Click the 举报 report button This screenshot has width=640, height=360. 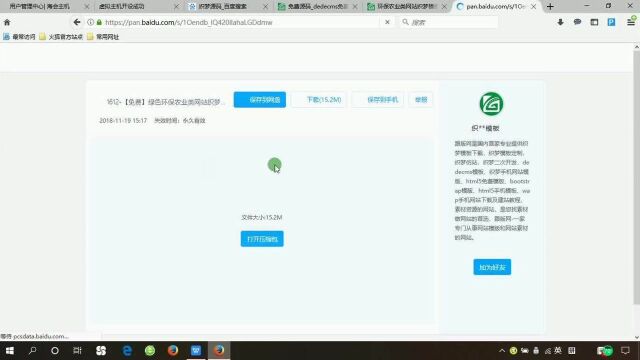[x=421, y=100]
